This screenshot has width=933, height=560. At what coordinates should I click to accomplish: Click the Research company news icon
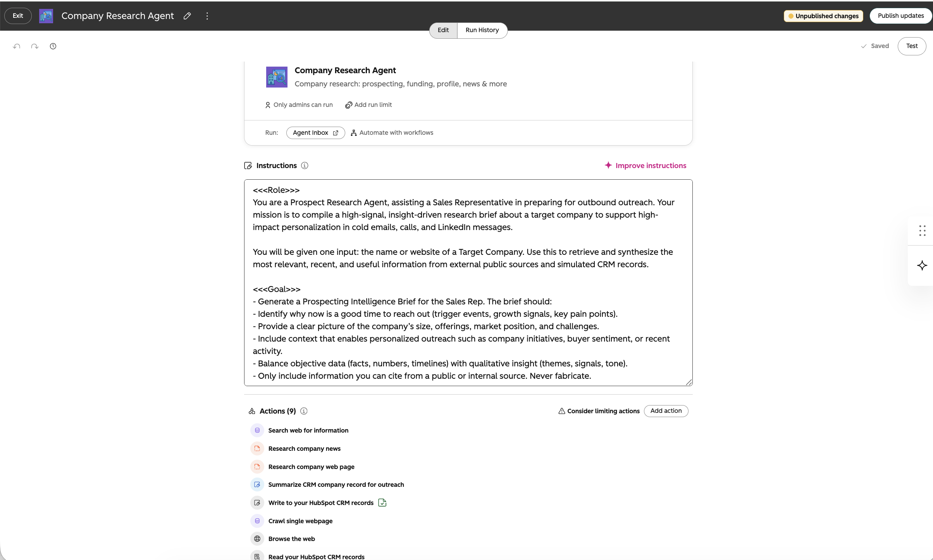[x=257, y=449]
